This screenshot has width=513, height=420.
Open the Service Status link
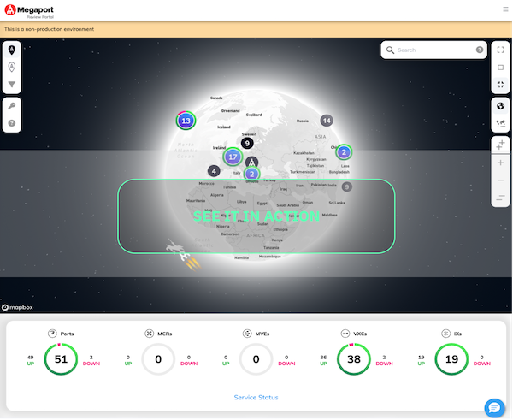click(256, 398)
